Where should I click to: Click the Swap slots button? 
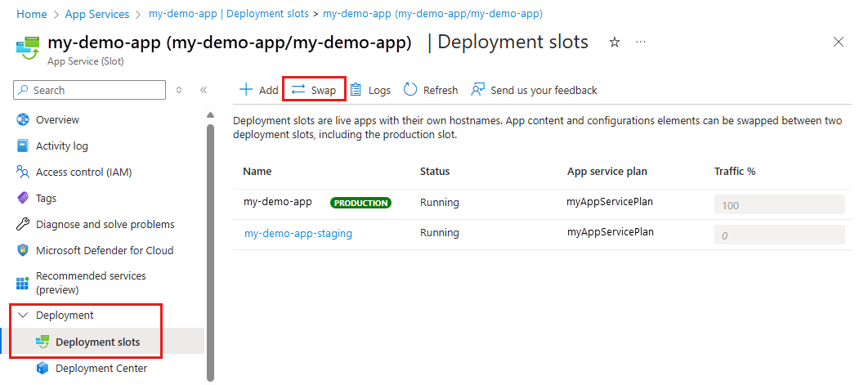314,90
